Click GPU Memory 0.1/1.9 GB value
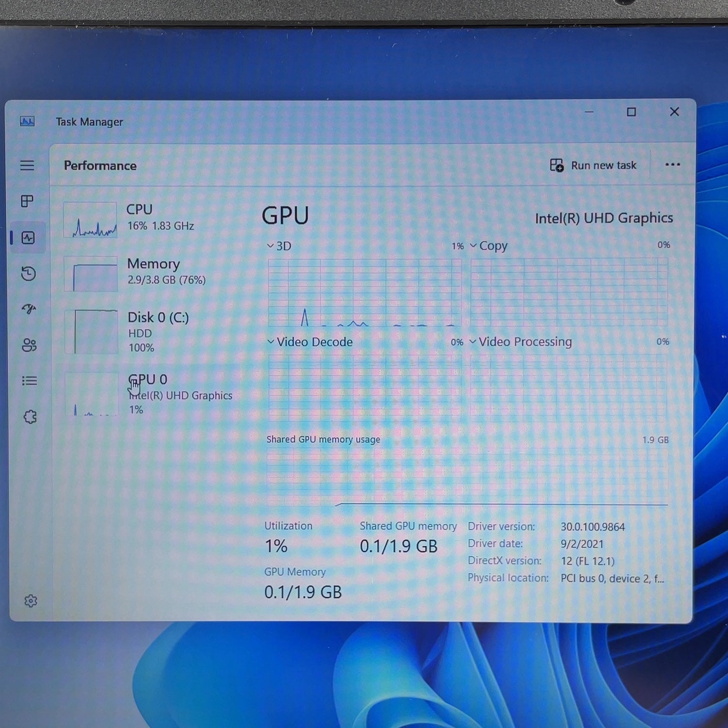Viewport: 728px width, 728px height. point(303,592)
